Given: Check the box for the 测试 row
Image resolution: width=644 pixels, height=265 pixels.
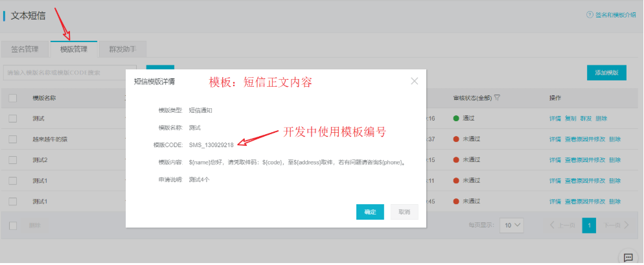Looking at the screenshot, I should [13, 119].
